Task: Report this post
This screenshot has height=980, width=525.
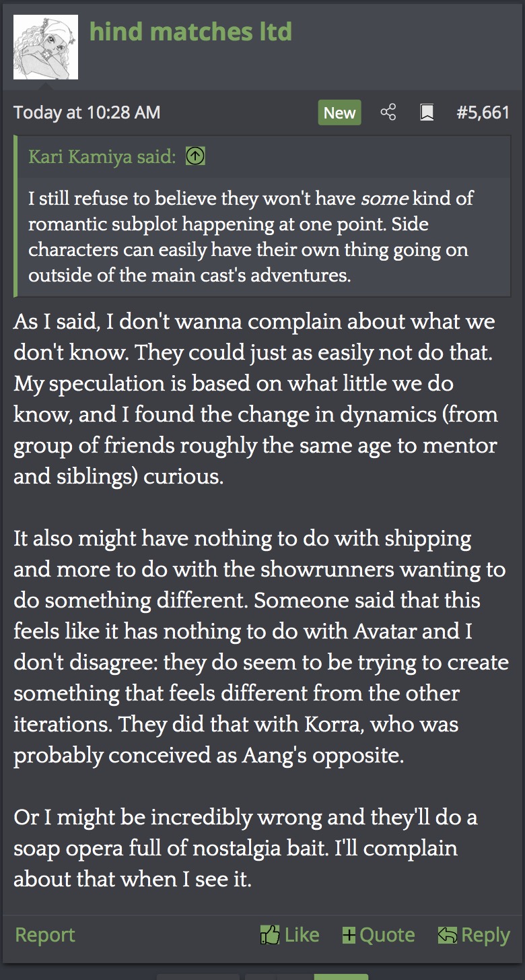Action: click(x=45, y=935)
